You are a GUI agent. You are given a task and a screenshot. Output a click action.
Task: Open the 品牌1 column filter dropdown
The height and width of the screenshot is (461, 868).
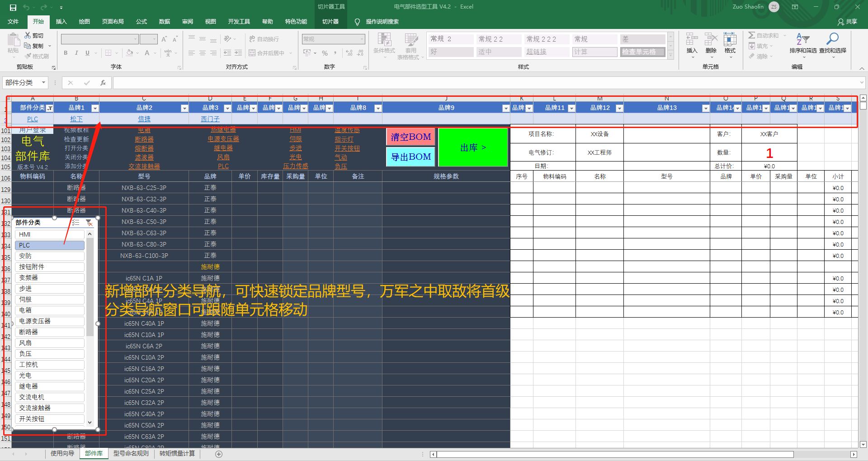pyautogui.click(x=95, y=108)
